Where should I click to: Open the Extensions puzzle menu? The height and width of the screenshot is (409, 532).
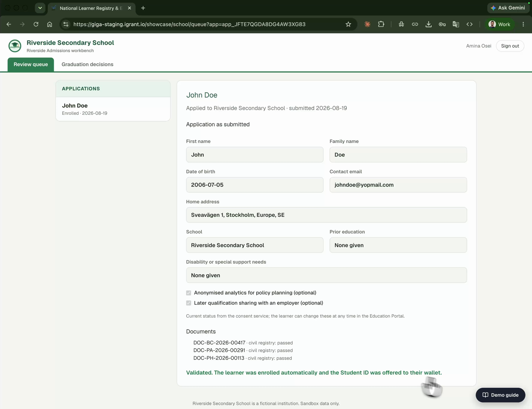point(381,24)
